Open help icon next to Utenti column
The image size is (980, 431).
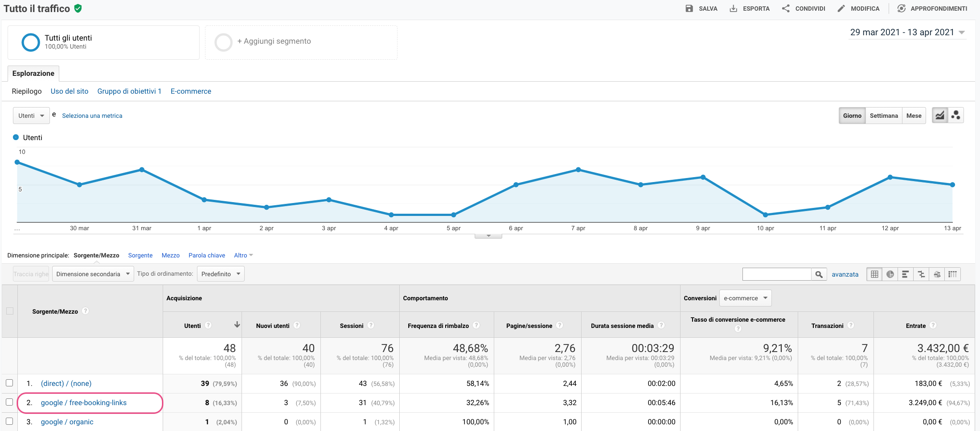pyautogui.click(x=208, y=325)
